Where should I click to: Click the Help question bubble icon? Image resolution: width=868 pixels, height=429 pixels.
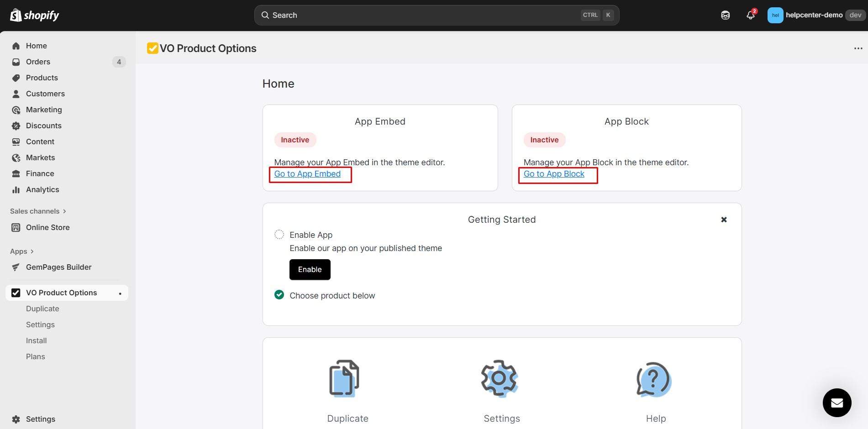coord(654,379)
